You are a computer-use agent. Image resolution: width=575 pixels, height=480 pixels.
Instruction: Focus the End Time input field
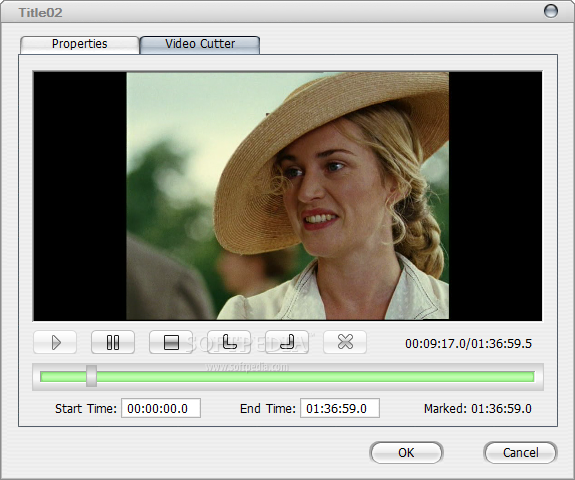pos(340,408)
